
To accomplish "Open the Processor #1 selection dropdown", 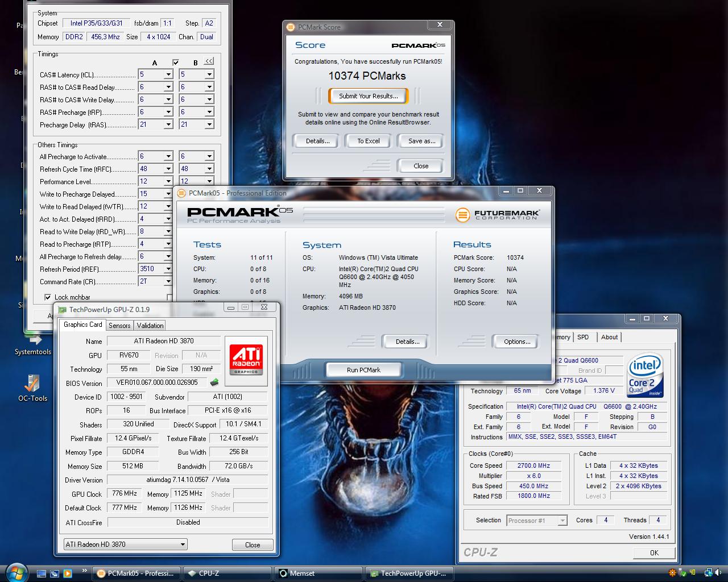I will coord(562,521).
